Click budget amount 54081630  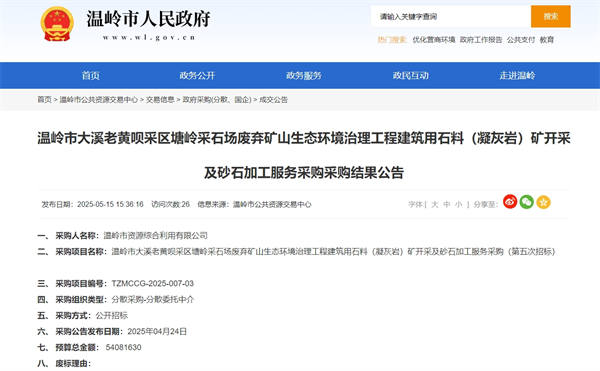coord(124,347)
